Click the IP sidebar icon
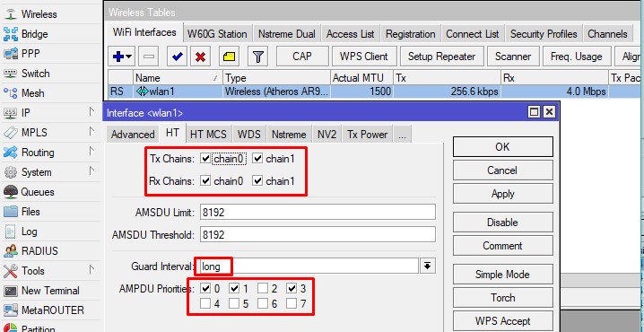Screen dimensions: 644x332 10,112
